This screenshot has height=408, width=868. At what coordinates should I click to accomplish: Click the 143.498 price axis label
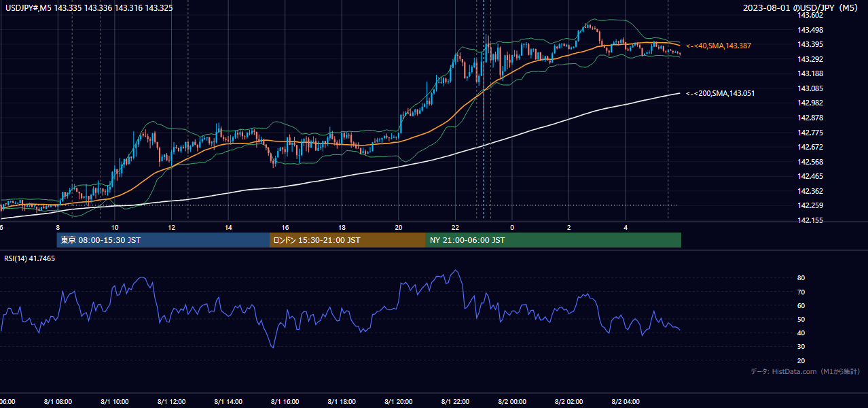[811, 30]
